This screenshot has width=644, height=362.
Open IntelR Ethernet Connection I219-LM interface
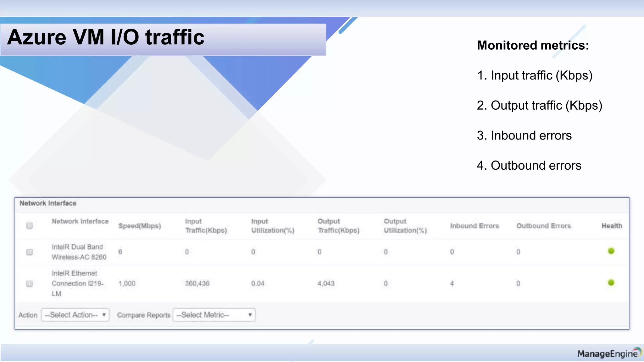(x=77, y=283)
